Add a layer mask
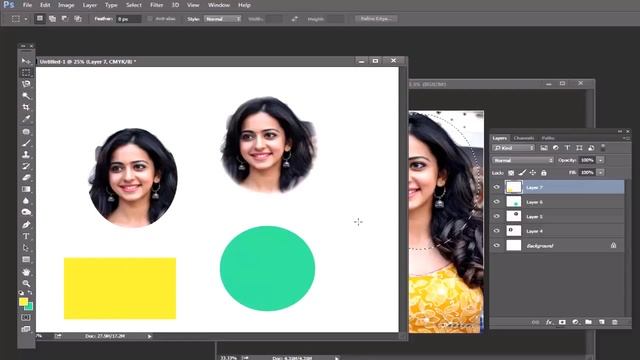The width and height of the screenshot is (640, 360). pos(562,322)
